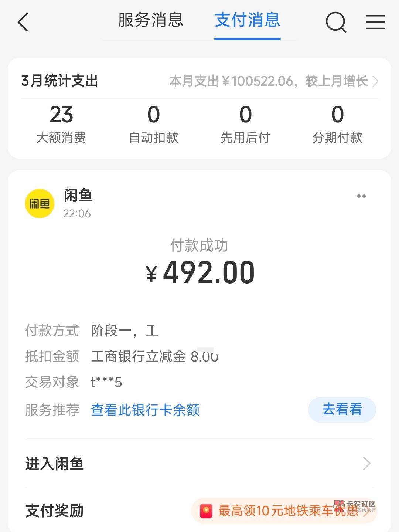The height and width of the screenshot is (532, 399).
Task: Switch to the 服务消息 tab
Action: (150, 20)
